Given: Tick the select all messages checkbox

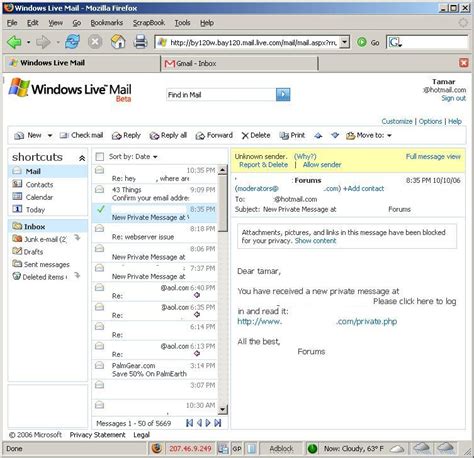Looking at the screenshot, I should [x=100, y=157].
